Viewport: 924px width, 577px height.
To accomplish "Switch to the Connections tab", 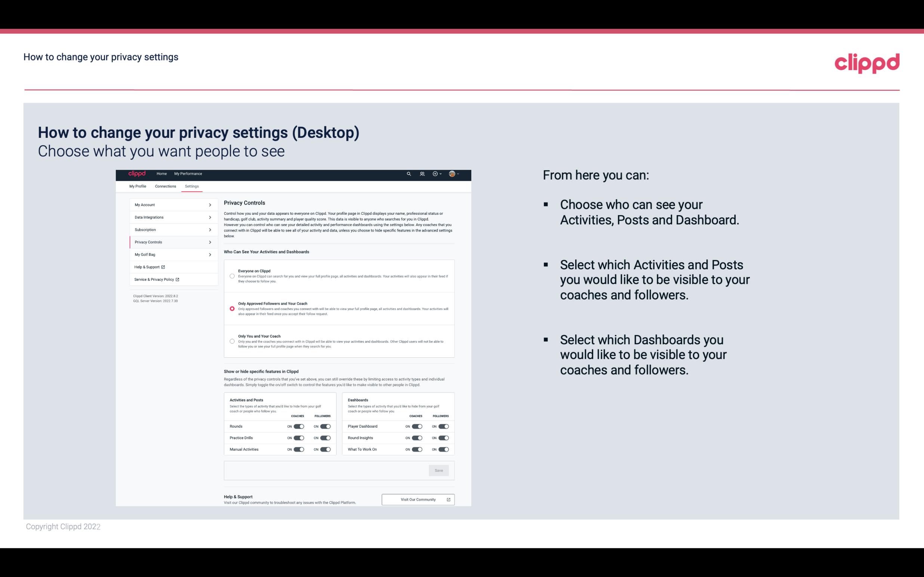I will click(165, 186).
